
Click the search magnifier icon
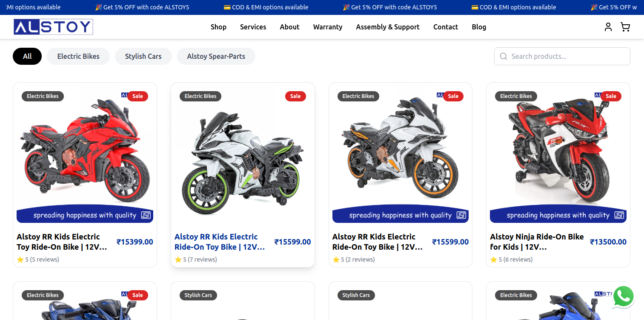coord(504,56)
